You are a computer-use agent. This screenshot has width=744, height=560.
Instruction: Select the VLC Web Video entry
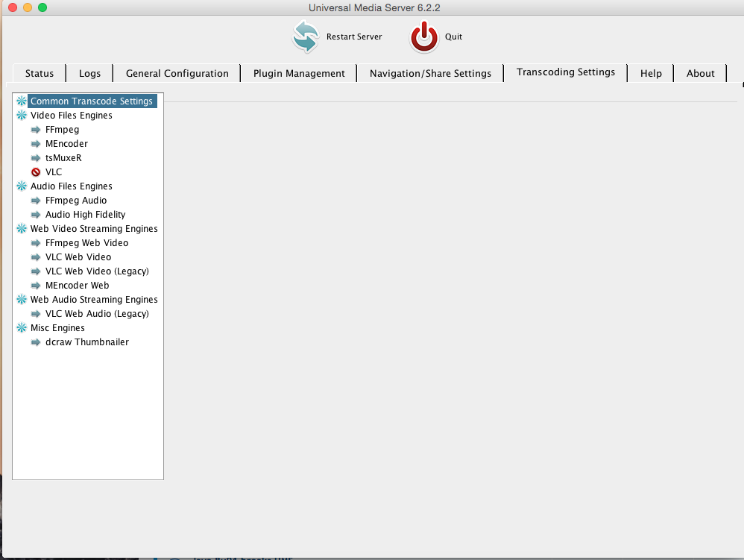[x=78, y=257]
